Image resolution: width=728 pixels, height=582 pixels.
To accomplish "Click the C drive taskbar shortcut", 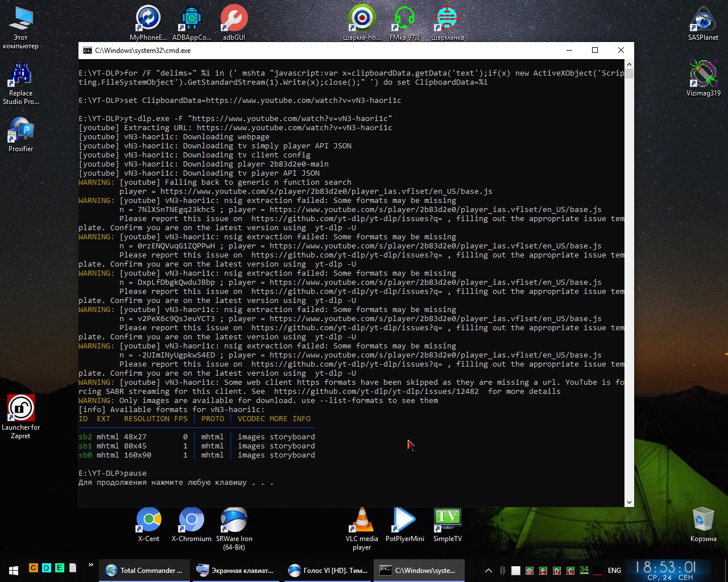I will (34, 568).
